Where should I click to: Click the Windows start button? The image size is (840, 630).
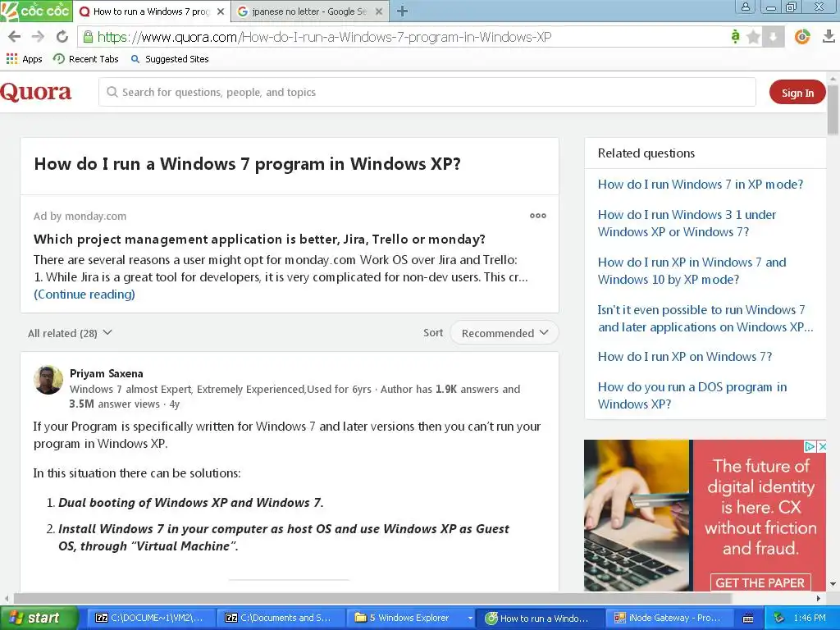[39, 619]
